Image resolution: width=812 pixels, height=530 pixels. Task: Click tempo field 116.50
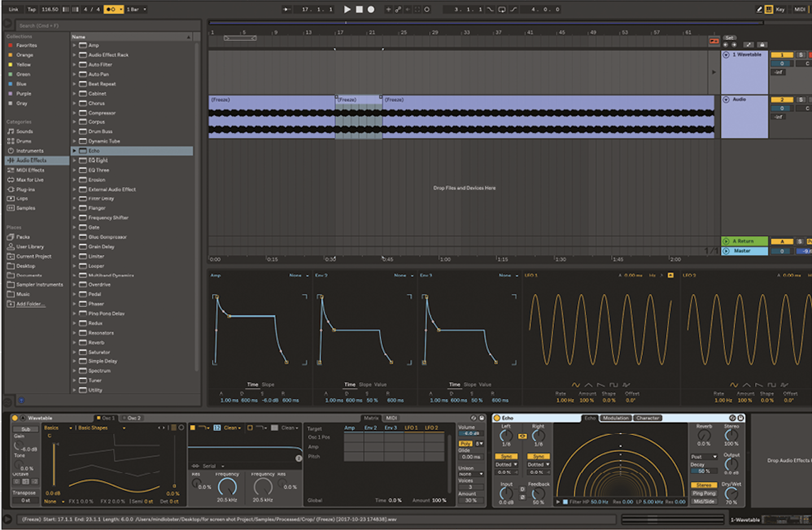[50, 9]
